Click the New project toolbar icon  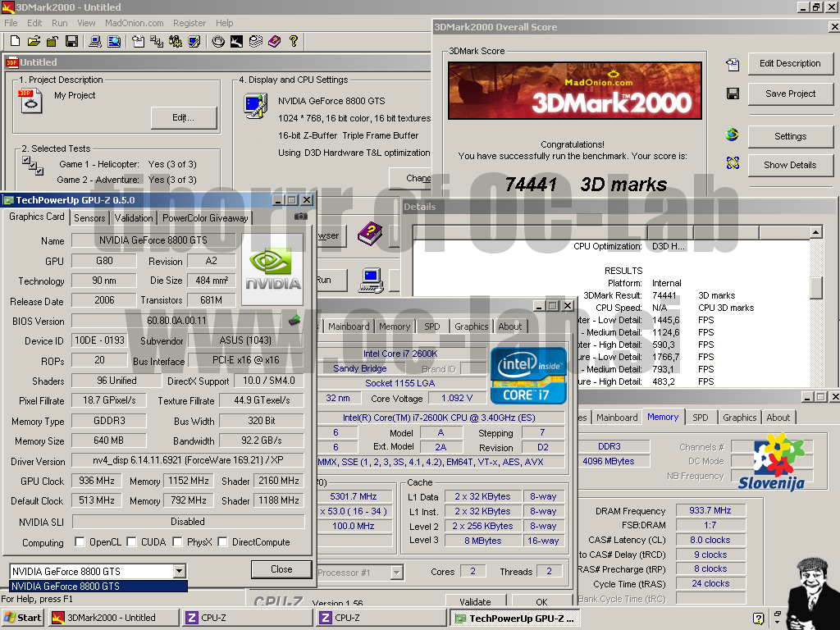point(15,41)
